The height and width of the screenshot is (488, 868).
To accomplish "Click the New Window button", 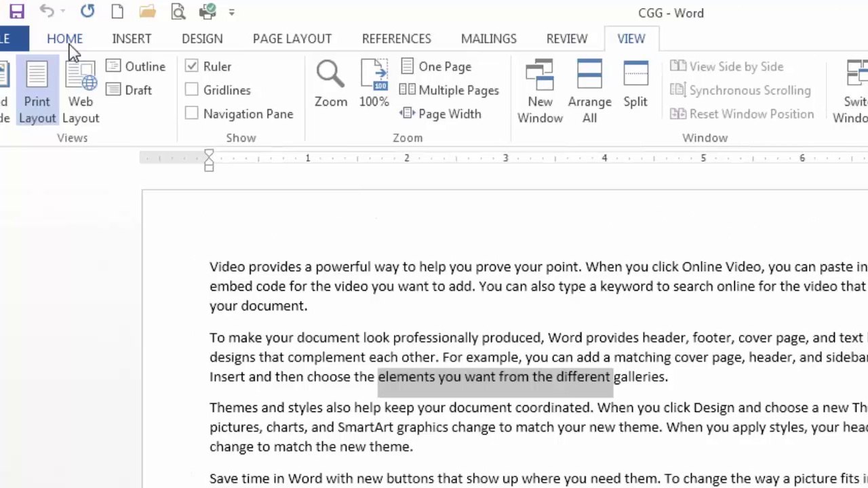I will coord(540,92).
